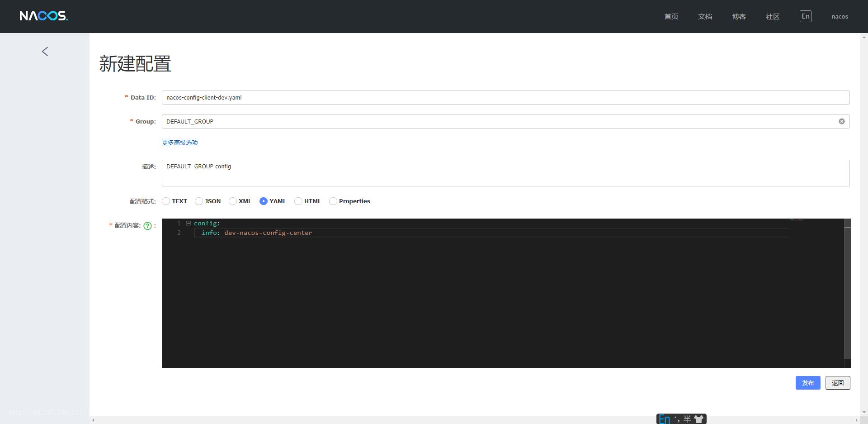Screen dimensions: 868x424
Task: Click the NACOS logo
Action: pos(43,16)
